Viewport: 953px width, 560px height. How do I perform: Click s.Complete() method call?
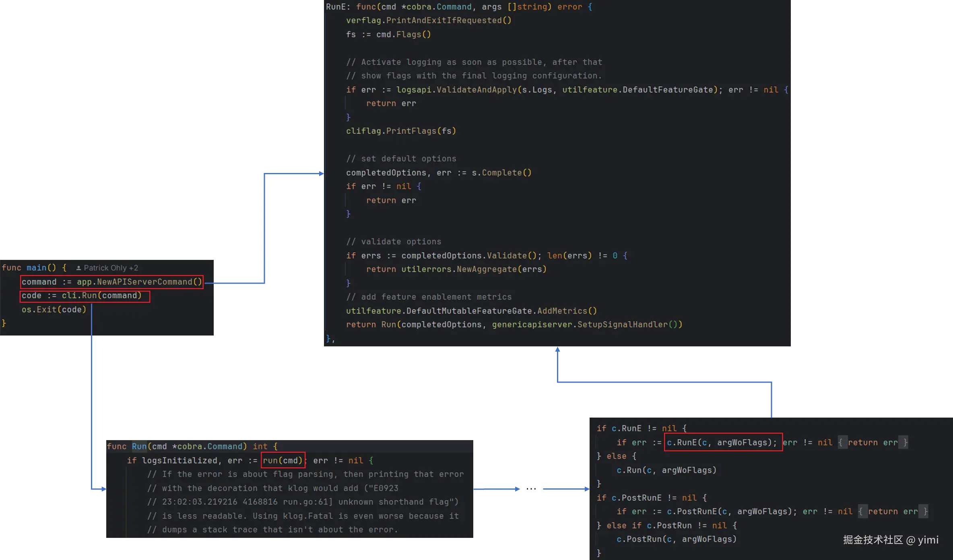pos(501,173)
